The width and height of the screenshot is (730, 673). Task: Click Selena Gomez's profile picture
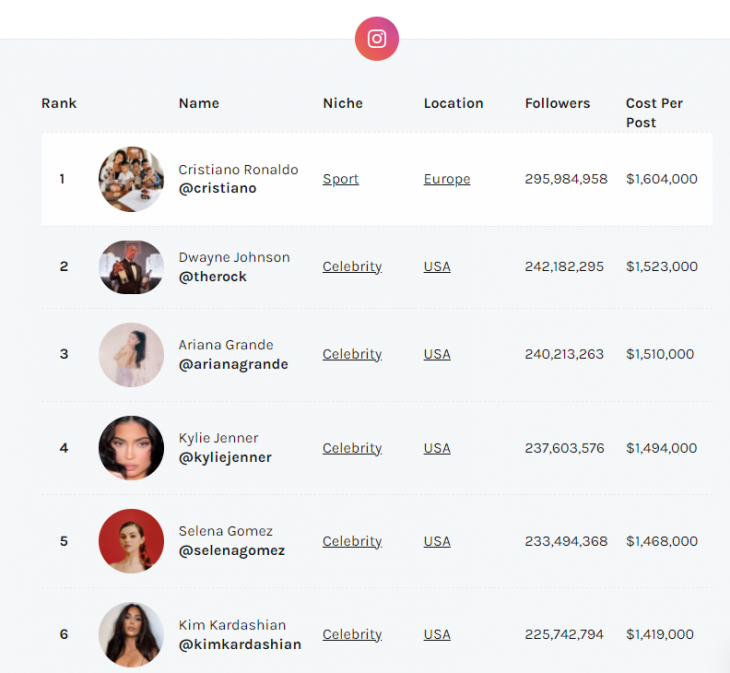(131, 541)
